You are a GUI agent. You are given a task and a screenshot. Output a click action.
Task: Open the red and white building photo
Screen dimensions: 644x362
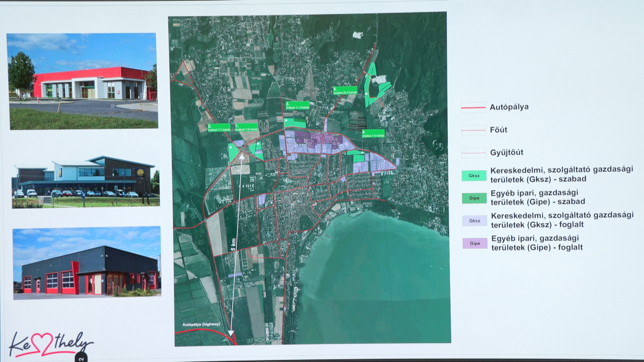tap(83, 81)
